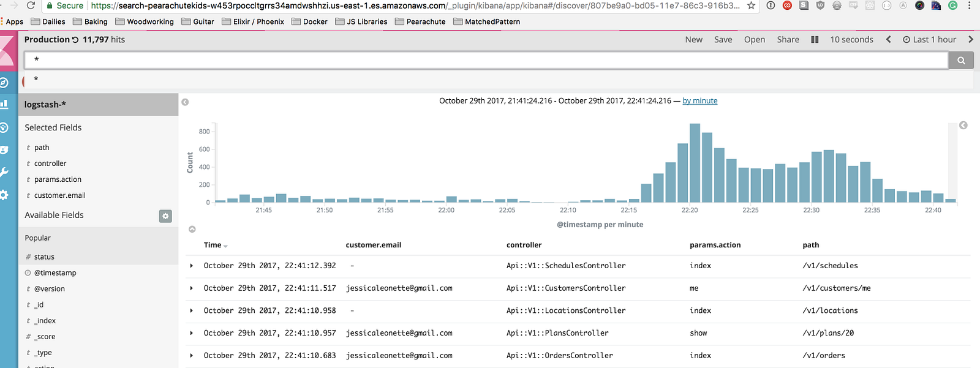Image resolution: width=980 pixels, height=368 pixels.
Task: Open the Apps shortcut in bookmarks bar
Action: [x=12, y=21]
